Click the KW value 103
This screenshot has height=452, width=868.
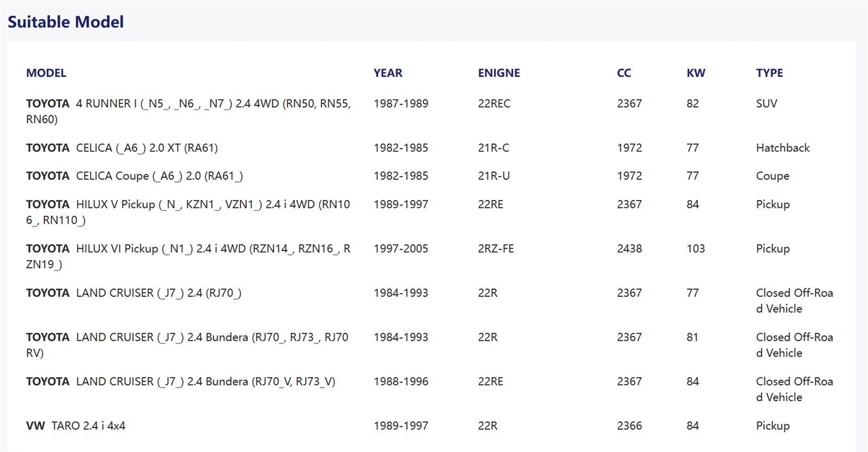(696, 249)
